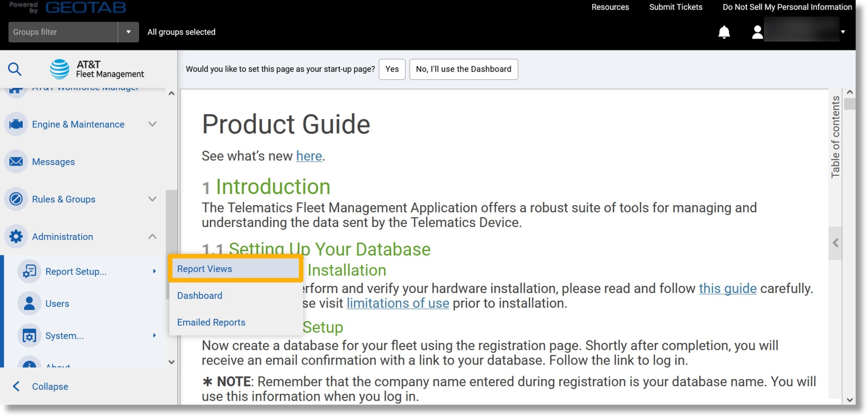Click the Messages envelope icon
This screenshot has height=417, width=868.
16,162
